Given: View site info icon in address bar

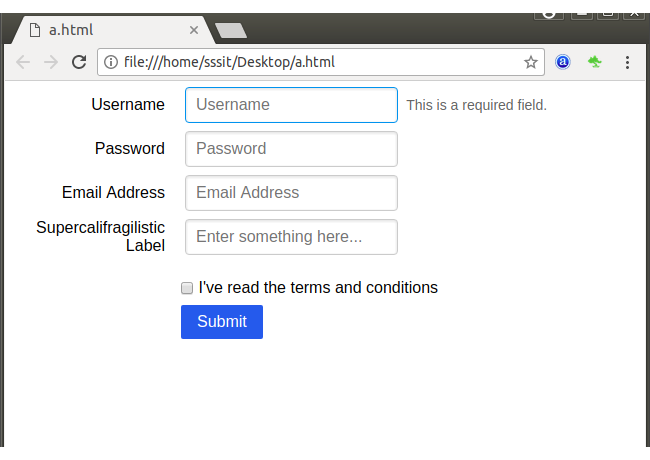Looking at the screenshot, I should pyautogui.click(x=111, y=62).
